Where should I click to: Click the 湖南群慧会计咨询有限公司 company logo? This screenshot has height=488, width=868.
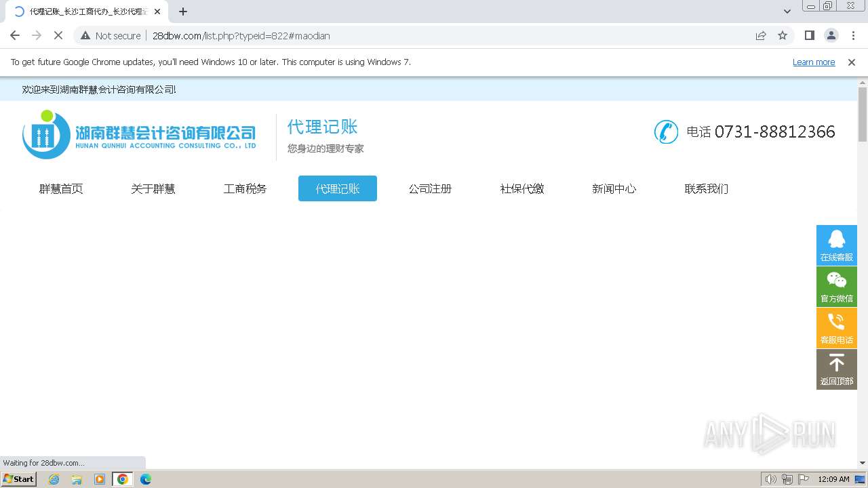click(x=139, y=134)
